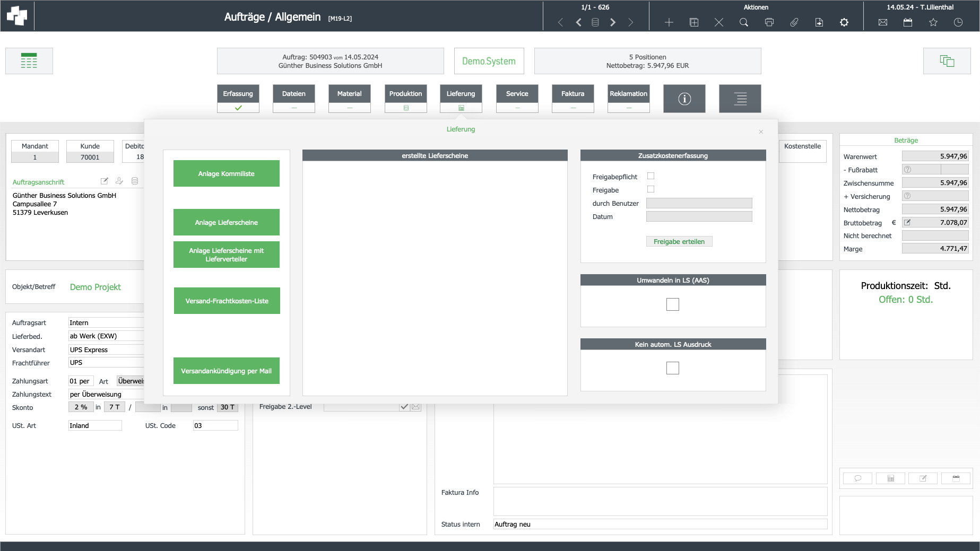The image size is (980, 551).
Task: Open the Faktura tab
Action: [x=573, y=94]
